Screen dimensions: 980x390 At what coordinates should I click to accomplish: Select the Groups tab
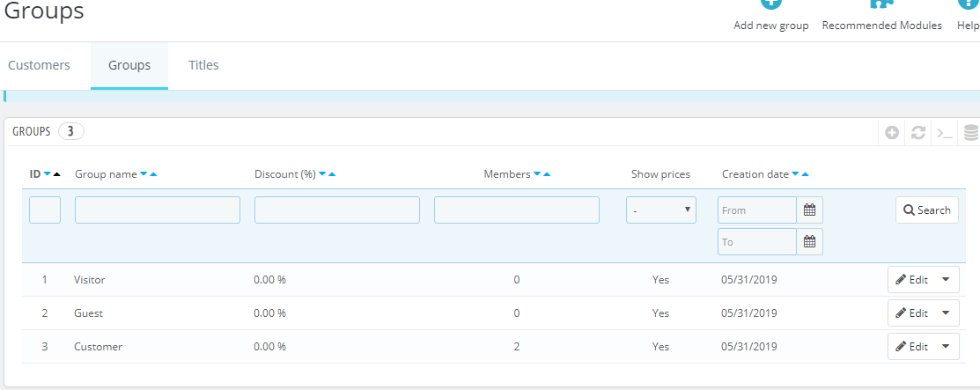pos(129,65)
